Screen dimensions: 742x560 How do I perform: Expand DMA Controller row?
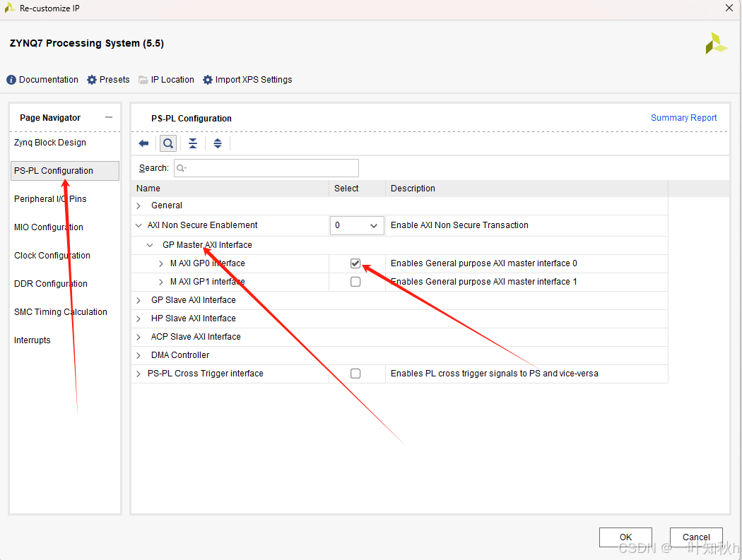tap(139, 355)
